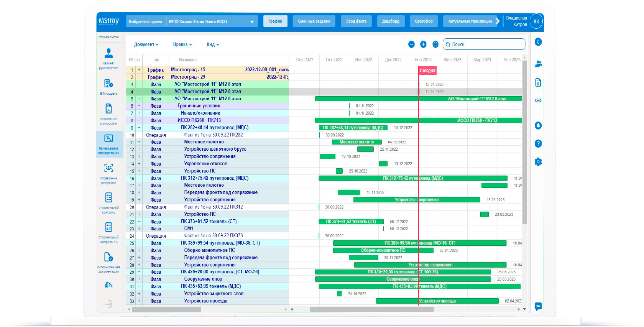This screenshot has height=327, width=644.
Task: Show more tabs with the right arrow after Актуальные транзакции
Action: (x=498, y=21)
